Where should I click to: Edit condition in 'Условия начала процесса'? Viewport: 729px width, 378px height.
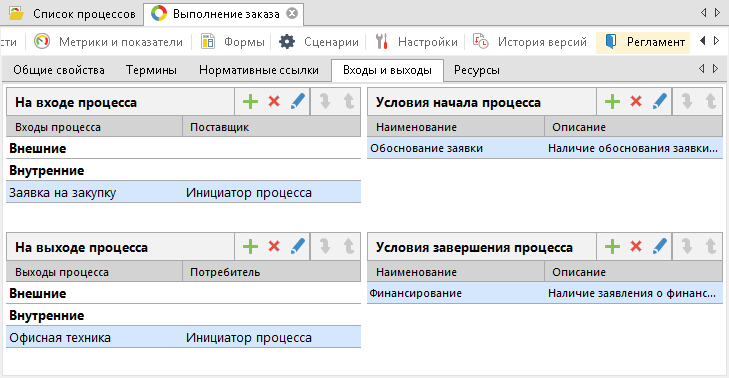click(659, 101)
